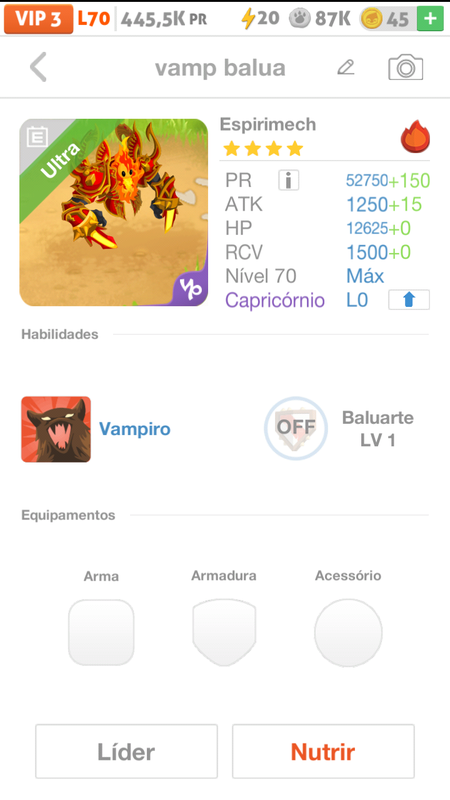Tap the PR info icon
The height and width of the screenshot is (800, 450).
point(288,180)
